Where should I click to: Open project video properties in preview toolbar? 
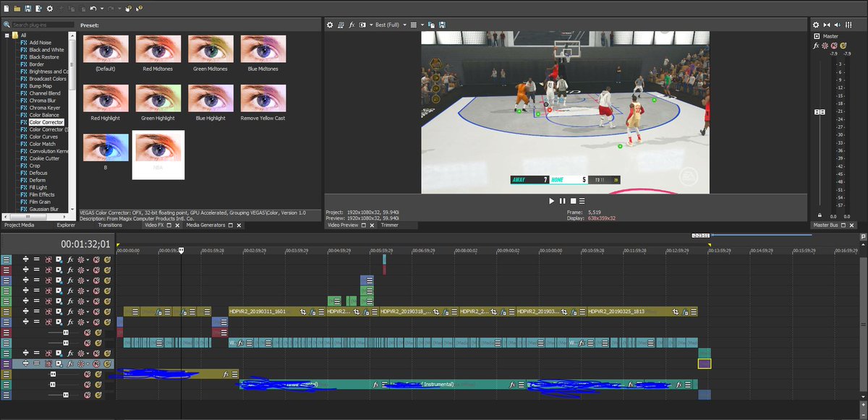click(330, 25)
